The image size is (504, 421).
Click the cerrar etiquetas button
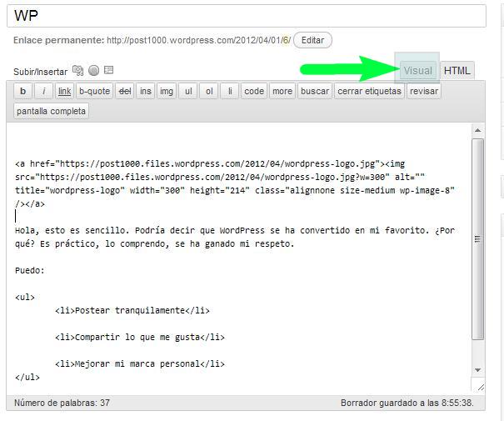click(369, 91)
